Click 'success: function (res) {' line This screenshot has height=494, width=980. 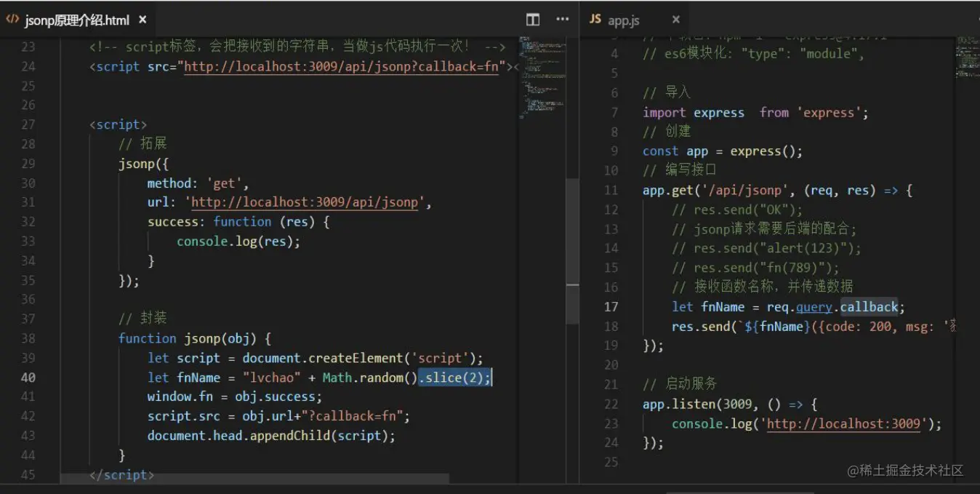click(238, 221)
